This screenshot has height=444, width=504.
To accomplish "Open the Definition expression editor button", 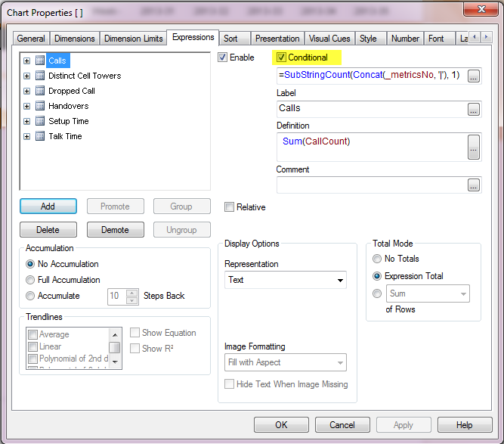I will [x=474, y=147].
